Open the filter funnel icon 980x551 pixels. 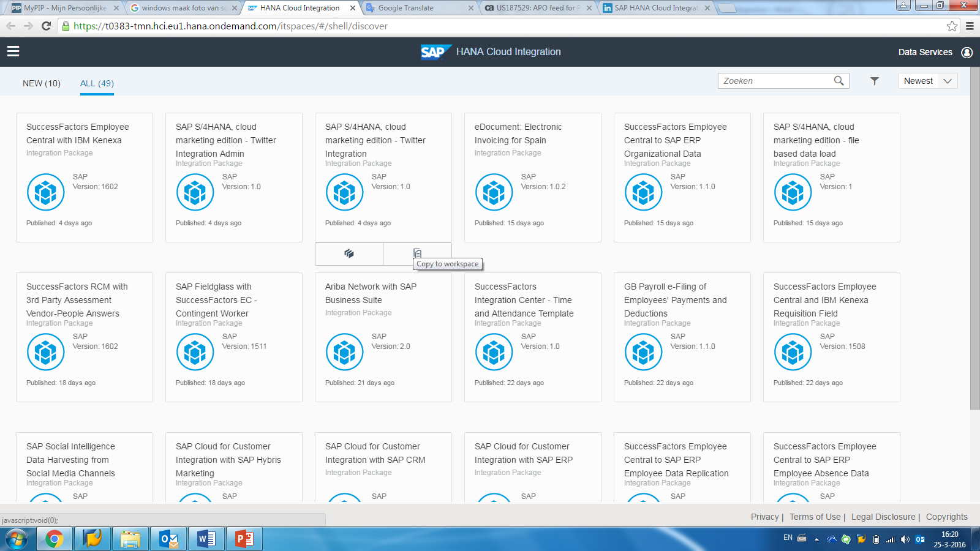(875, 81)
